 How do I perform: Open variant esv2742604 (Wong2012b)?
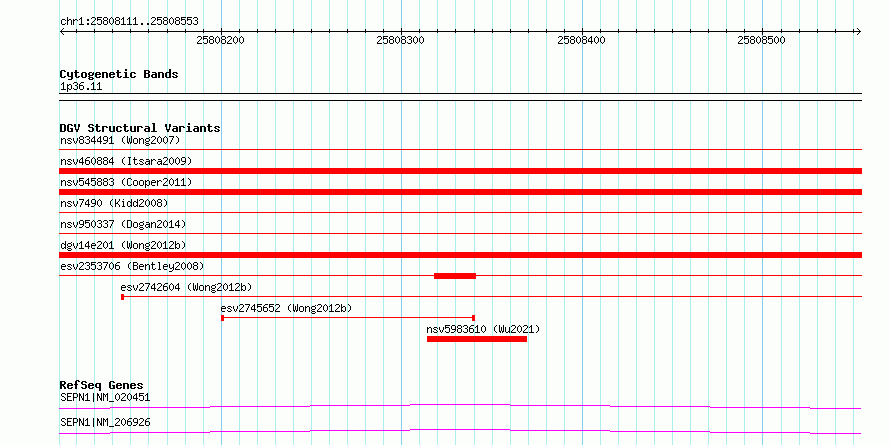(187, 287)
